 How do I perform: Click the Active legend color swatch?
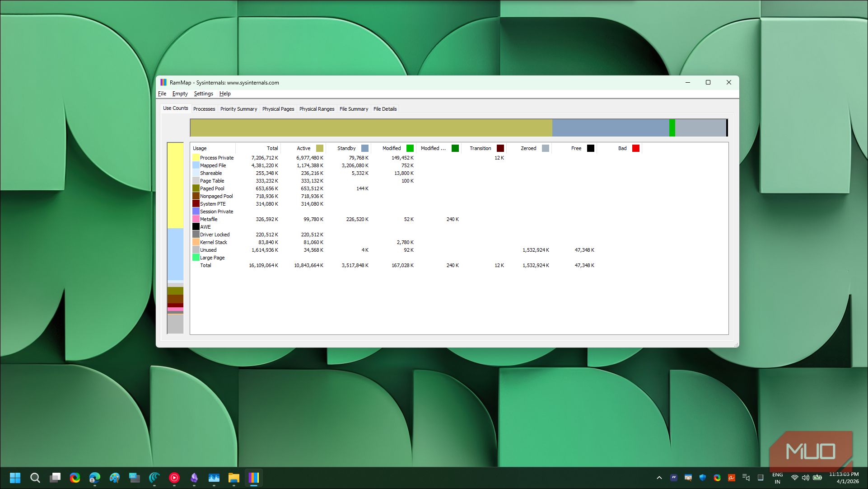coord(320,148)
